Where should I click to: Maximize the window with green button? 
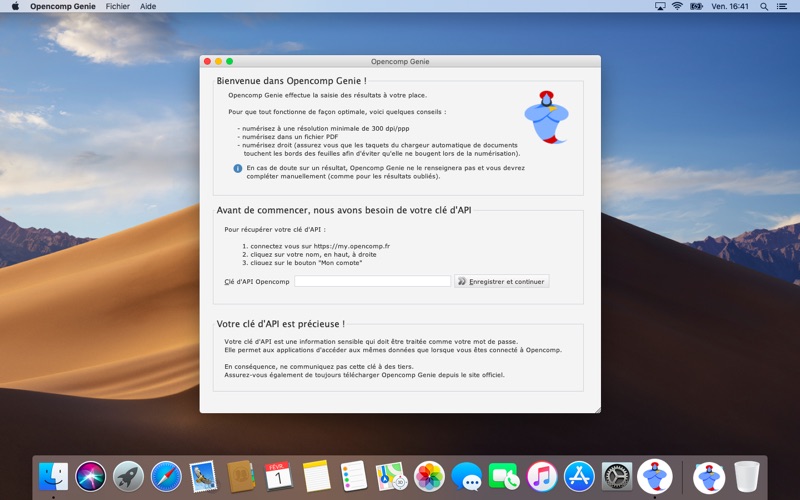(230, 61)
